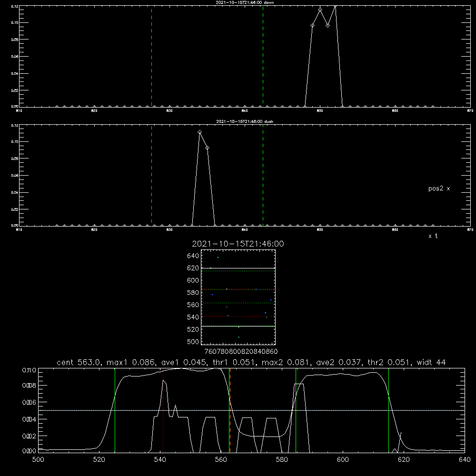Select the timestamp title above the scatter plot
The height and width of the screenshot is (476, 476).
click(238, 244)
